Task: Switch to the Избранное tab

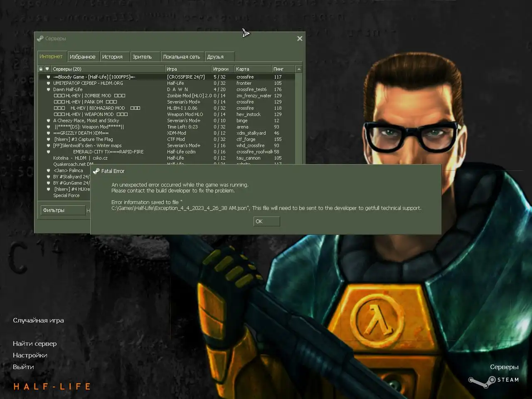Action: pyautogui.click(x=82, y=57)
